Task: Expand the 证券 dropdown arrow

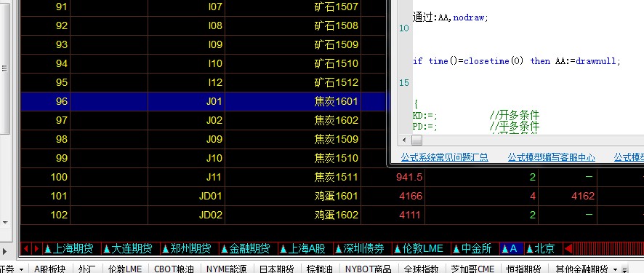Action: click(x=21, y=269)
